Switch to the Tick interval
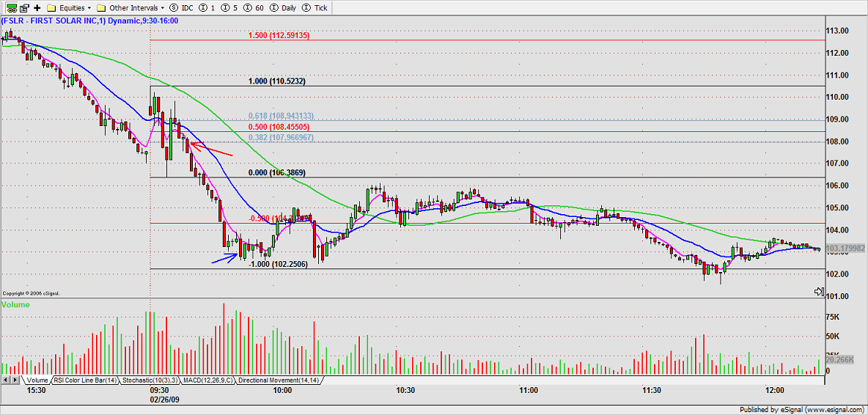868x415 pixels. (x=315, y=8)
